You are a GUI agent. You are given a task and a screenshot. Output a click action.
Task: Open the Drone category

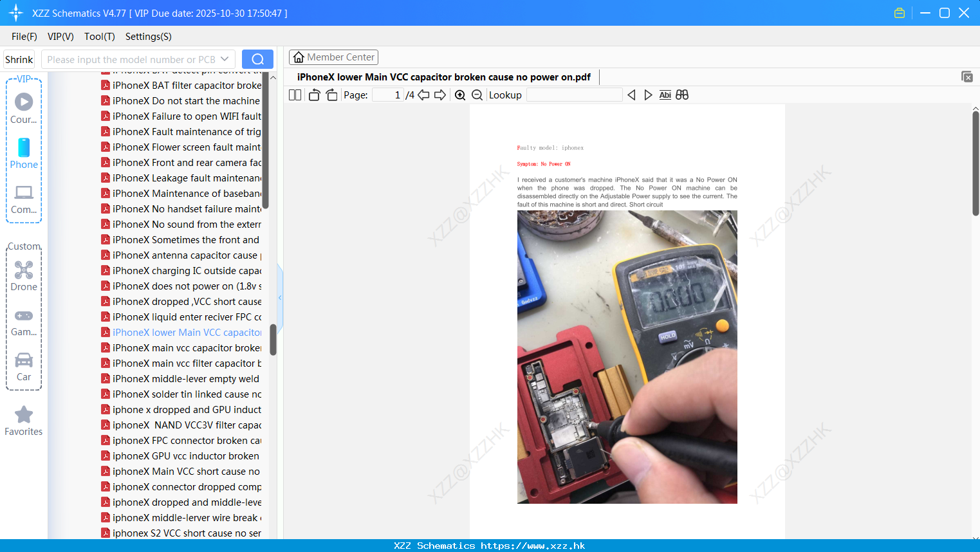(24, 276)
